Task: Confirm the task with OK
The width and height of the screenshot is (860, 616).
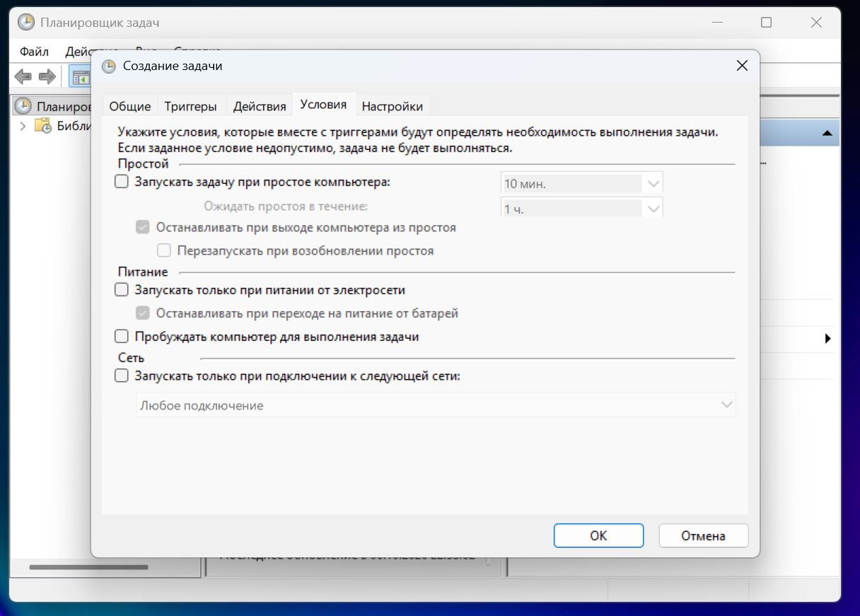Action: tap(598, 535)
